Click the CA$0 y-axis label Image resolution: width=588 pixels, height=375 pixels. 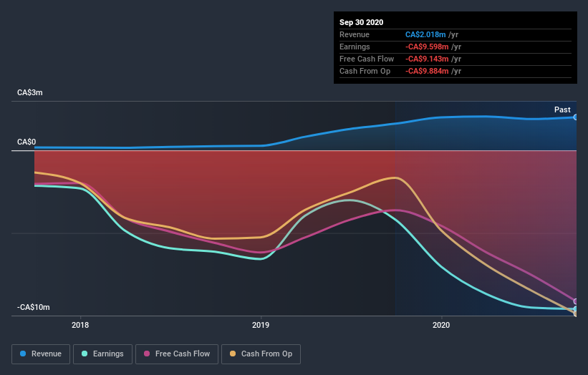[26, 142]
